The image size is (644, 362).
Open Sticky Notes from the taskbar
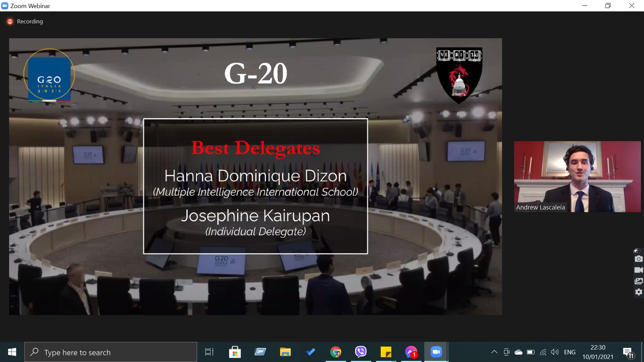[386, 352]
